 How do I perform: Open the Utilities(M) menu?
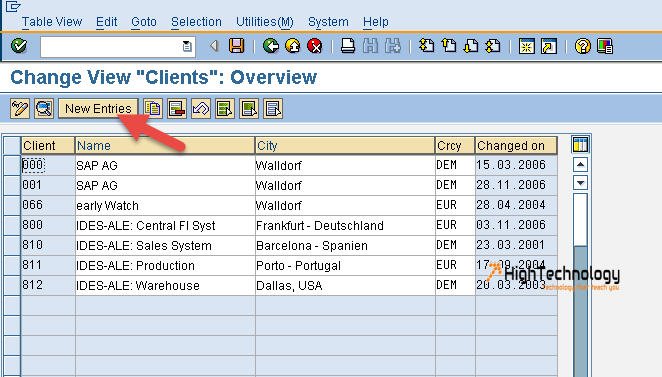tap(265, 22)
